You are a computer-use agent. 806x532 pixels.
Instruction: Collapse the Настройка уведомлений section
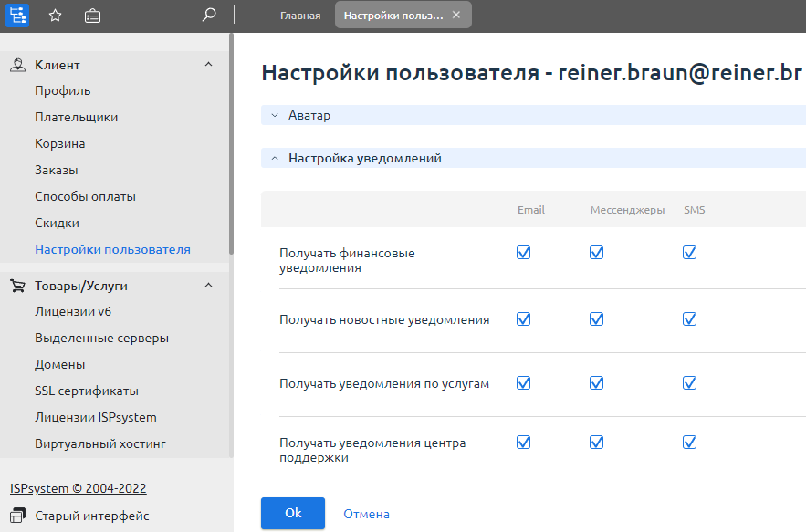click(x=275, y=158)
